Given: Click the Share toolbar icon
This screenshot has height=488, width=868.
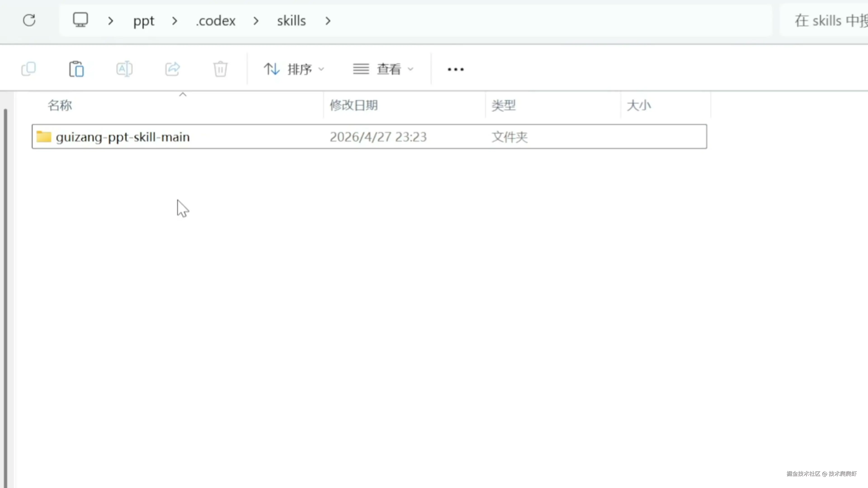Looking at the screenshot, I should 172,69.
